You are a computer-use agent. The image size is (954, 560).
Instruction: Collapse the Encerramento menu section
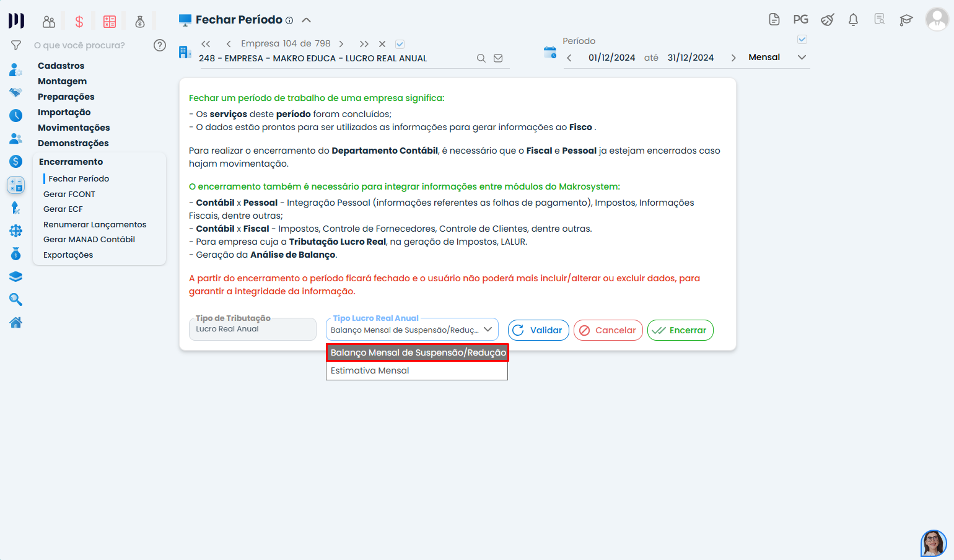(71, 162)
